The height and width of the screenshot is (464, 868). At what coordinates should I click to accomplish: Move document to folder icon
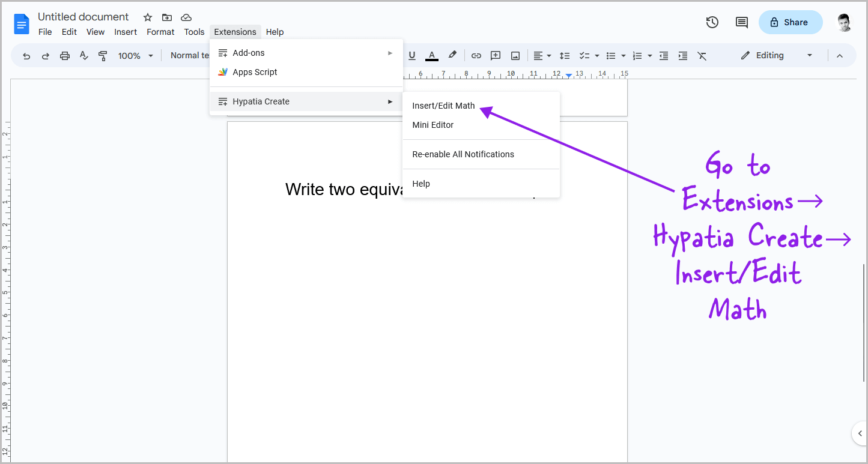tap(167, 17)
